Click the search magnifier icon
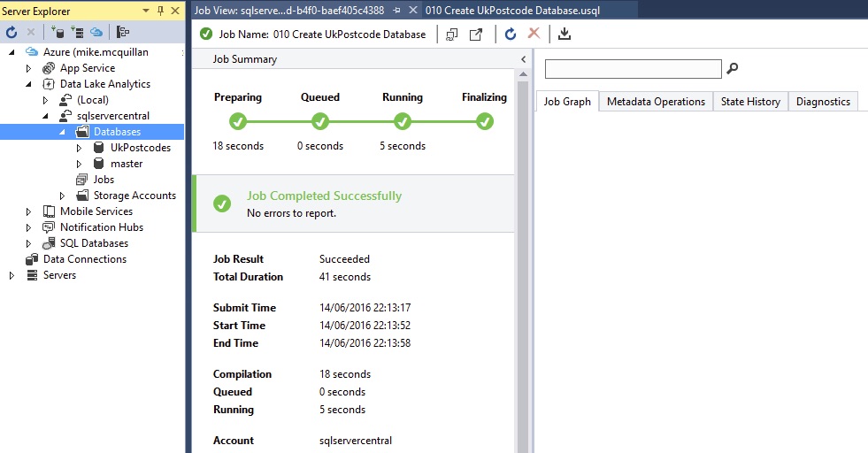Viewport: 868px width, 453px height. (x=733, y=69)
